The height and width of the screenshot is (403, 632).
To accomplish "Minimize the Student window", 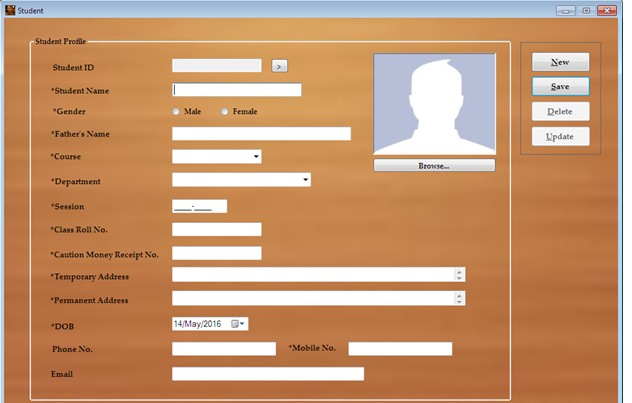I will point(566,10).
